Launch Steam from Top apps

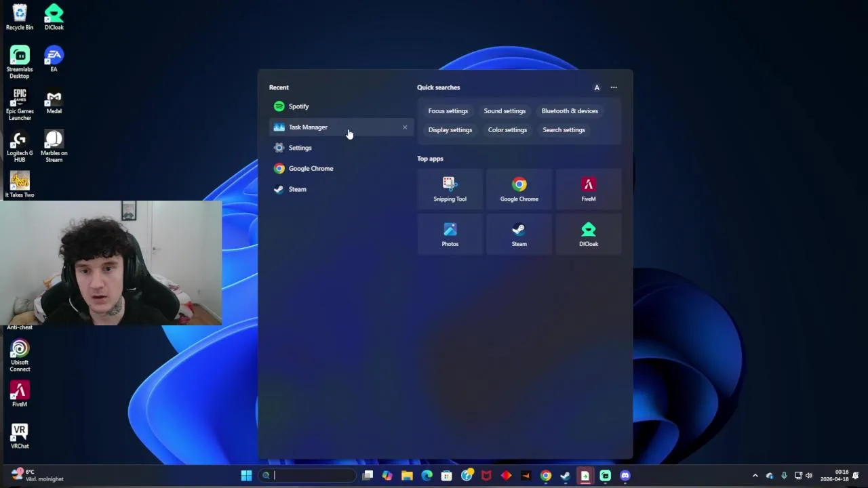(519, 235)
